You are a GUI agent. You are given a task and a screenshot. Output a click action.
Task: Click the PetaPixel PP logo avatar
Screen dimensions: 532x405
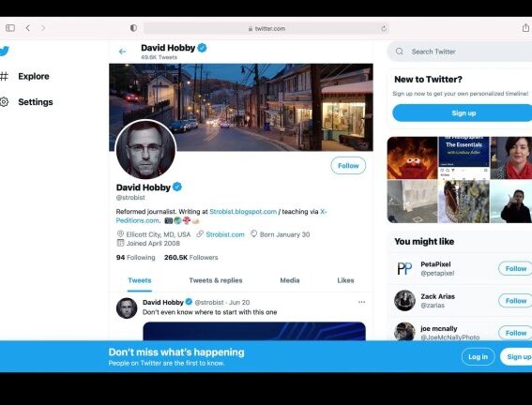tap(404, 268)
